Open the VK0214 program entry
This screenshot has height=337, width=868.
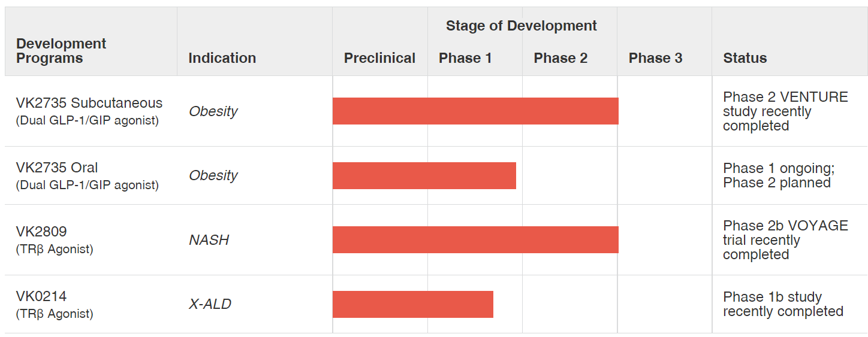(41, 296)
